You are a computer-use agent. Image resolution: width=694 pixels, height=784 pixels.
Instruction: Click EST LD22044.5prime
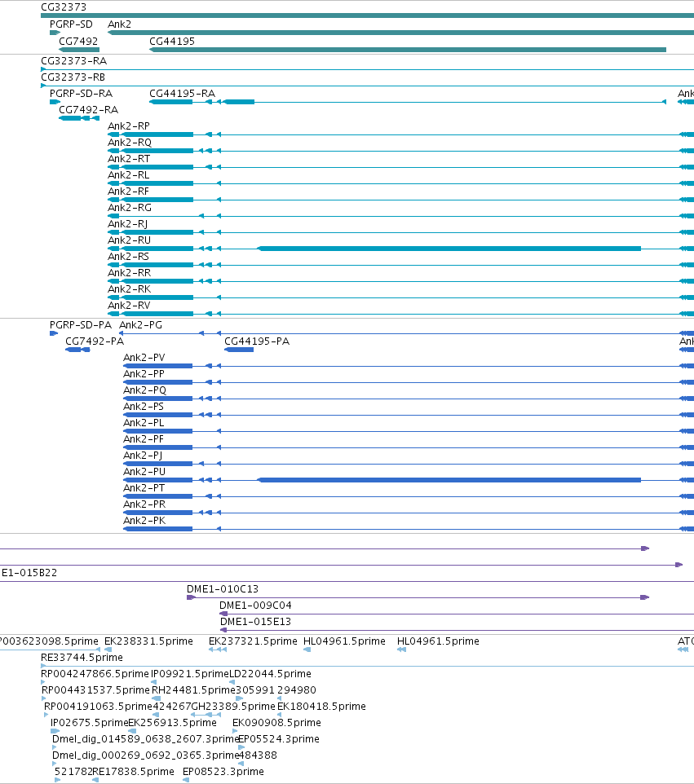[x=270, y=674]
